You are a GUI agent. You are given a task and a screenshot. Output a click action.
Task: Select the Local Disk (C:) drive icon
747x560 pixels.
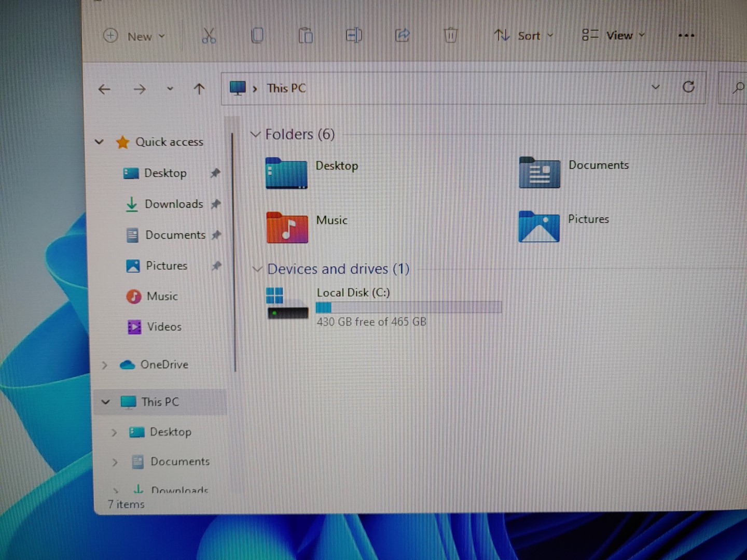pos(287,304)
